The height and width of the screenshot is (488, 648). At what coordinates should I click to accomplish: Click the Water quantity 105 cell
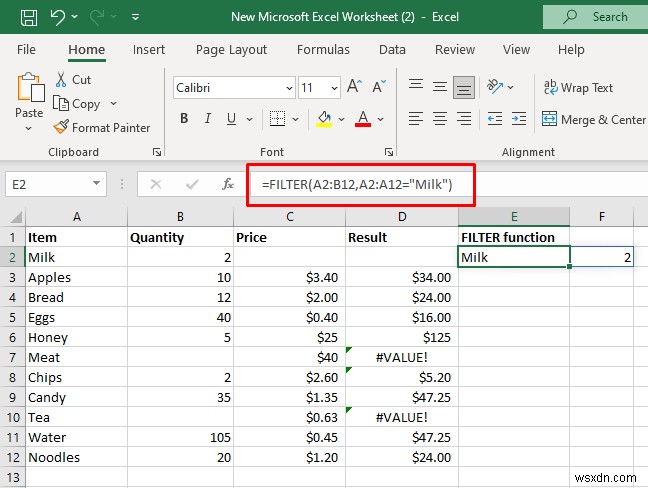click(x=180, y=437)
